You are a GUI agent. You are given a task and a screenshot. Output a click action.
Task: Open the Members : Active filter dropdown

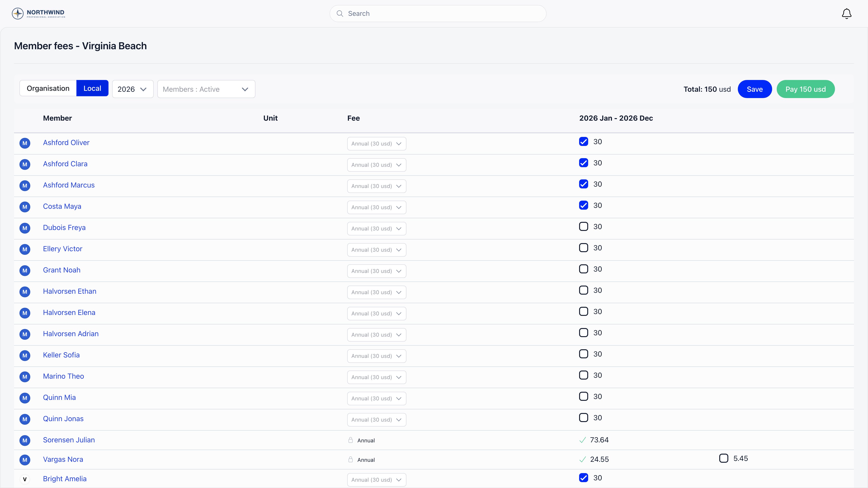pyautogui.click(x=206, y=89)
